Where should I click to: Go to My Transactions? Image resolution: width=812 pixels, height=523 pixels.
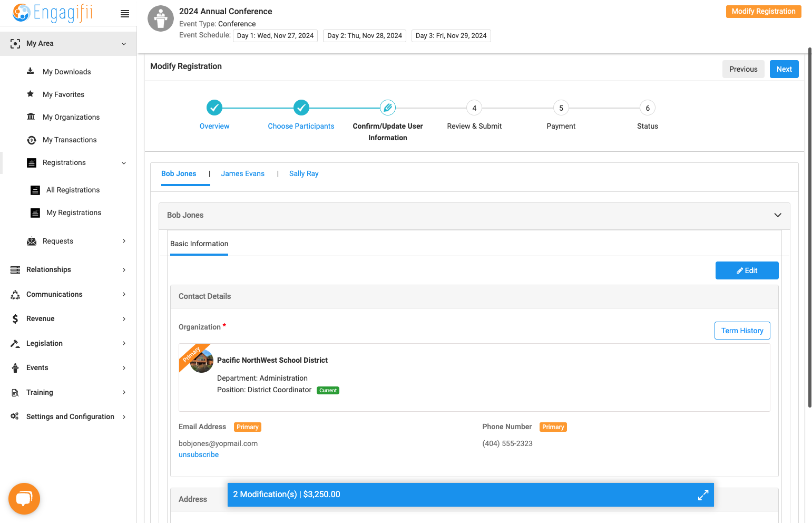click(x=70, y=140)
